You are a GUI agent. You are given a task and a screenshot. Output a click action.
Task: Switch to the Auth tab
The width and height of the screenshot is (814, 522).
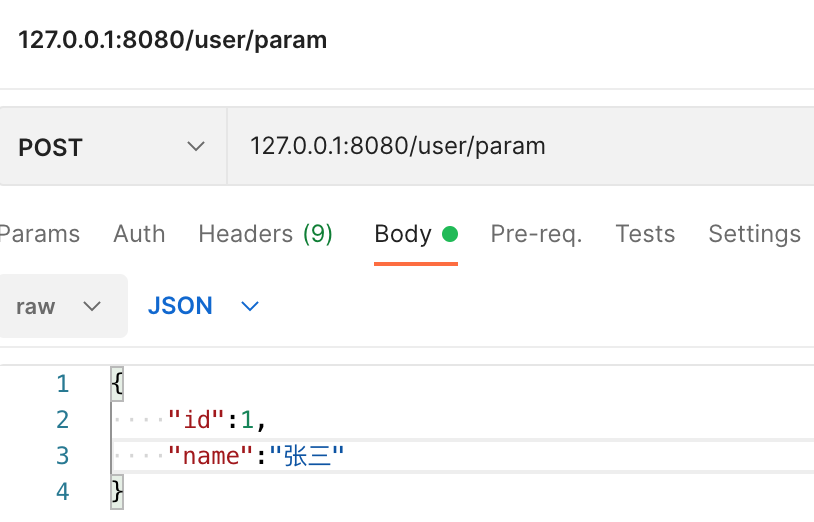tap(139, 234)
